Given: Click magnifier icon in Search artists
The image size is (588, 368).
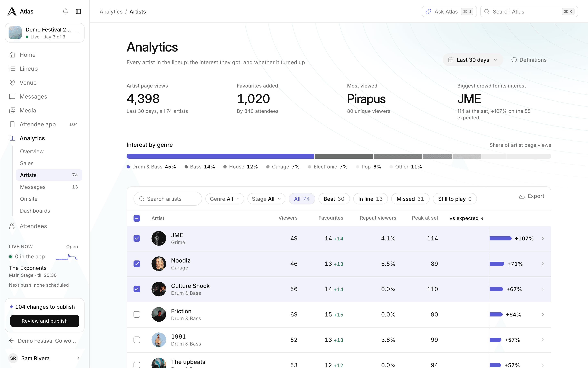Looking at the screenshot, I should click(142, 199).
